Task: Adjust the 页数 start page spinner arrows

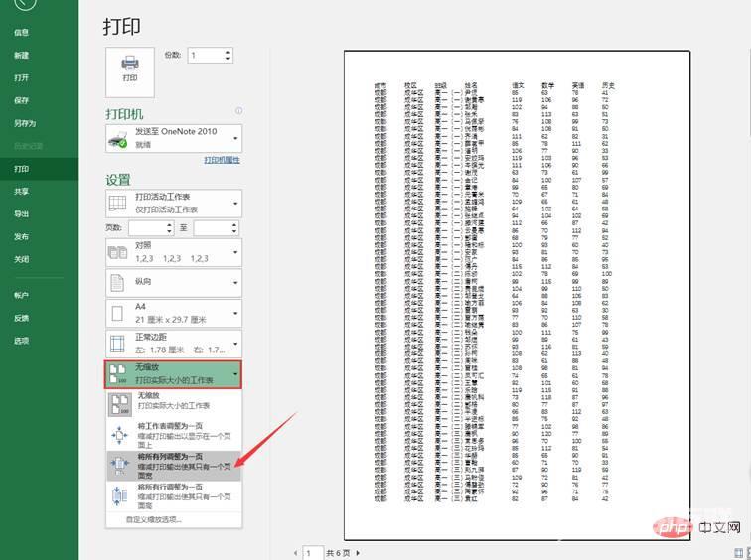Action: pyautogui.click(x=169, y=228)
